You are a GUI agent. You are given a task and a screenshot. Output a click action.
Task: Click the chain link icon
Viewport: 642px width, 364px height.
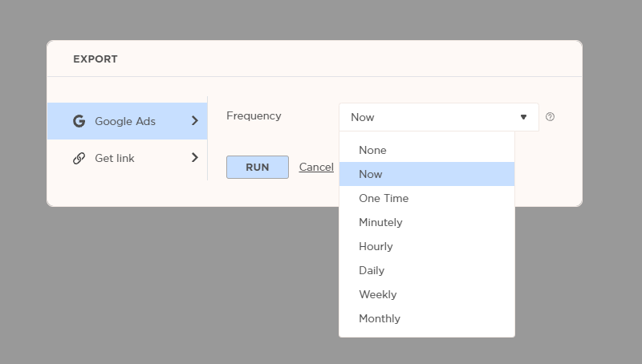[79, 158]
